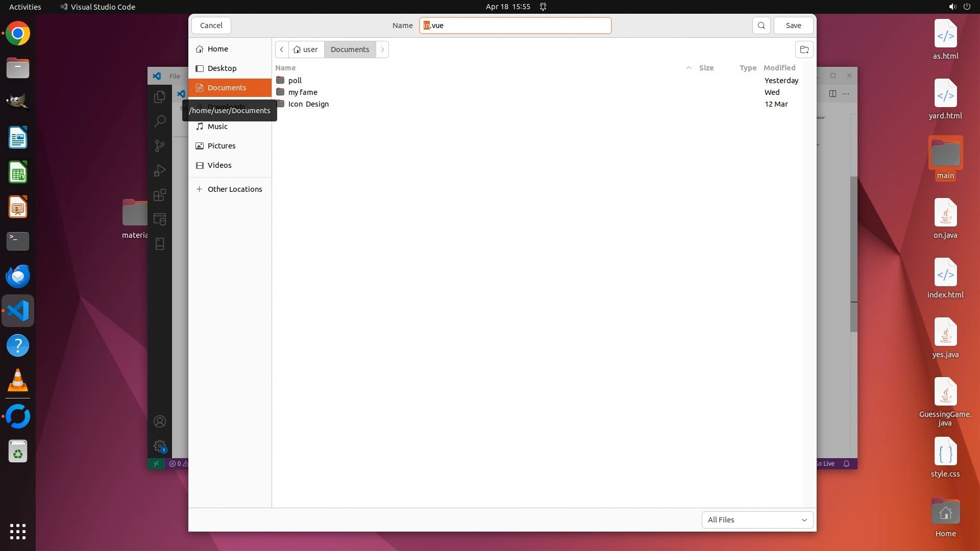Click the Manage gear icon in VS Code
The height and width of the screenshot is (551, 980).
[x=160, y=446]
